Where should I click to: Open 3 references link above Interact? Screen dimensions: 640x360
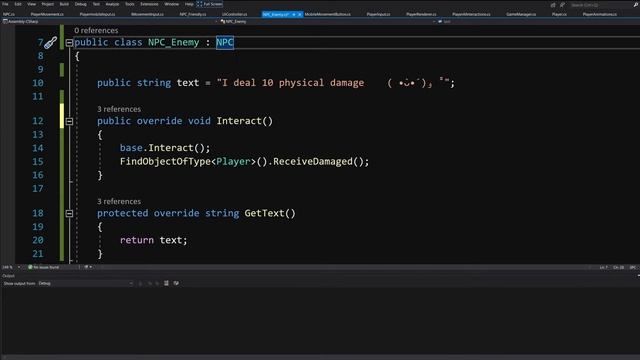pos(119,109)
